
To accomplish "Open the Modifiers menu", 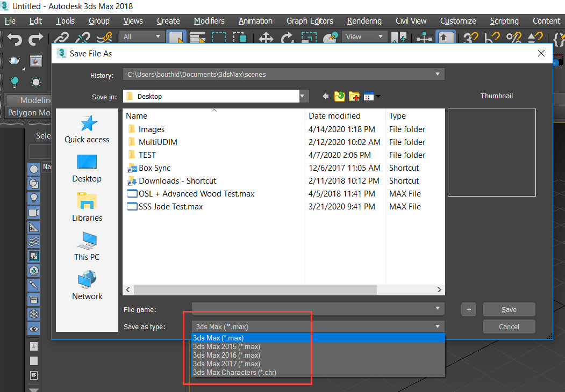I will [x=209, y=21].
